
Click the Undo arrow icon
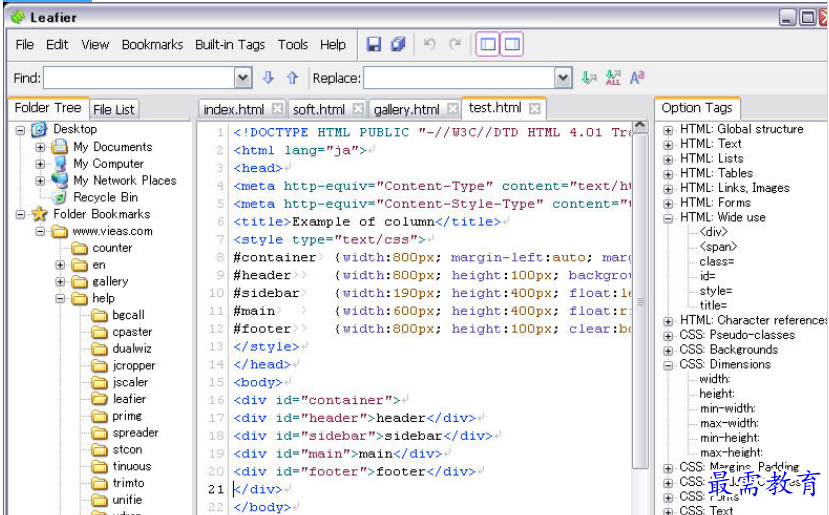click(430, 44)
